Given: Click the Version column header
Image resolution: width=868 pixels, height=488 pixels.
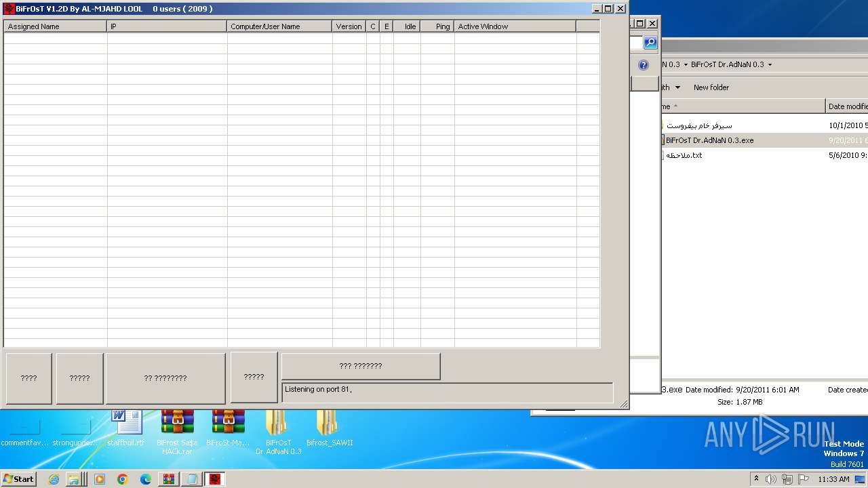Looking at the screenshot, I should click(349, 26).
